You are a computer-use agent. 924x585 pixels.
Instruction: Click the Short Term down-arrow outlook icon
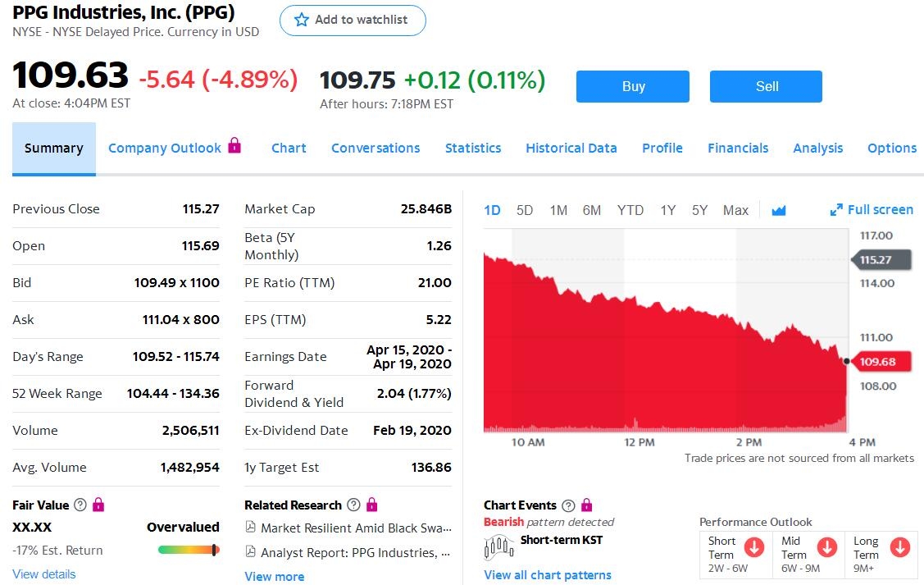753,546
